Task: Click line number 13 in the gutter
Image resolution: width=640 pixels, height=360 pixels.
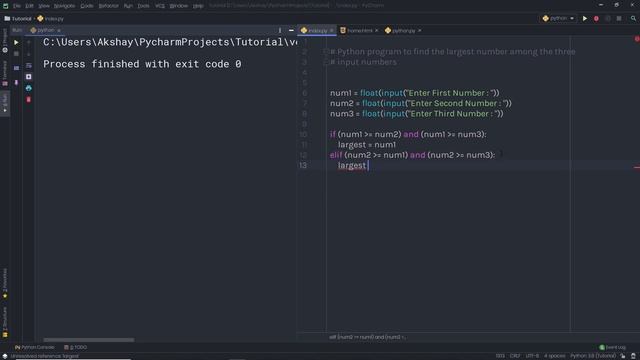Action: tap(303, 165)
